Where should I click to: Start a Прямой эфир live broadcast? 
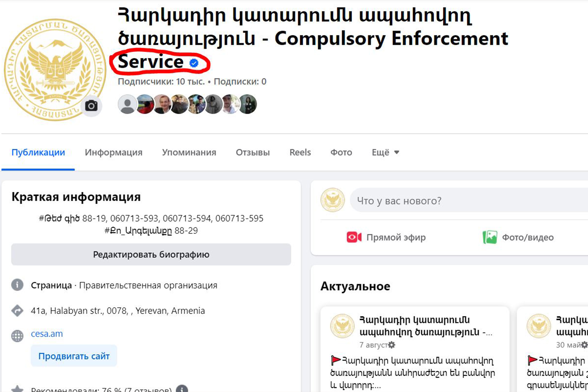pos(386,237)
